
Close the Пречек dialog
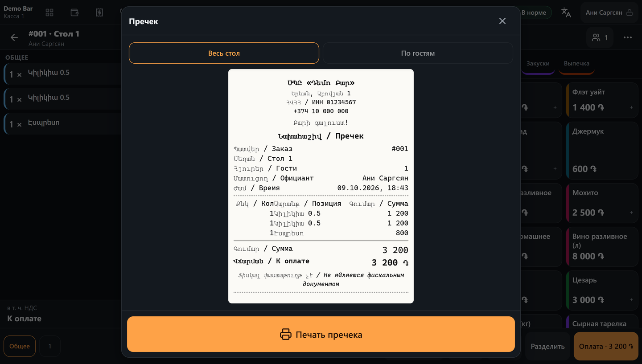click(502, 21)
